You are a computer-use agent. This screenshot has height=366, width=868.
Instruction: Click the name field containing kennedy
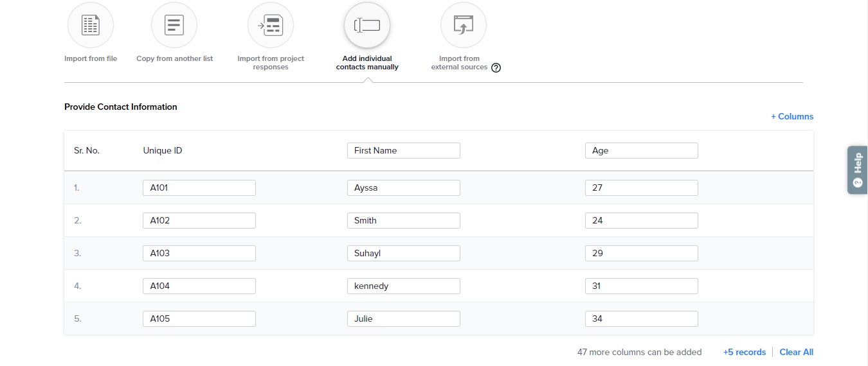(x=403, y=286)
